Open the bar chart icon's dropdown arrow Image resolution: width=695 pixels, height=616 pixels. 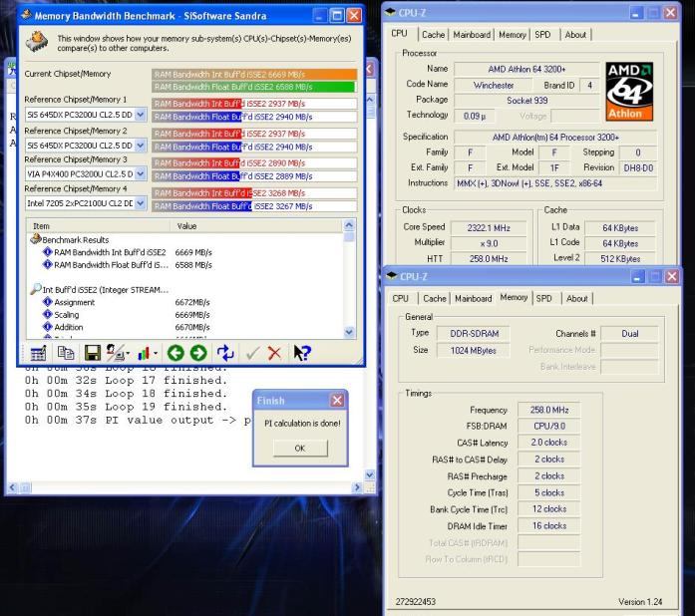click(156, 353)
